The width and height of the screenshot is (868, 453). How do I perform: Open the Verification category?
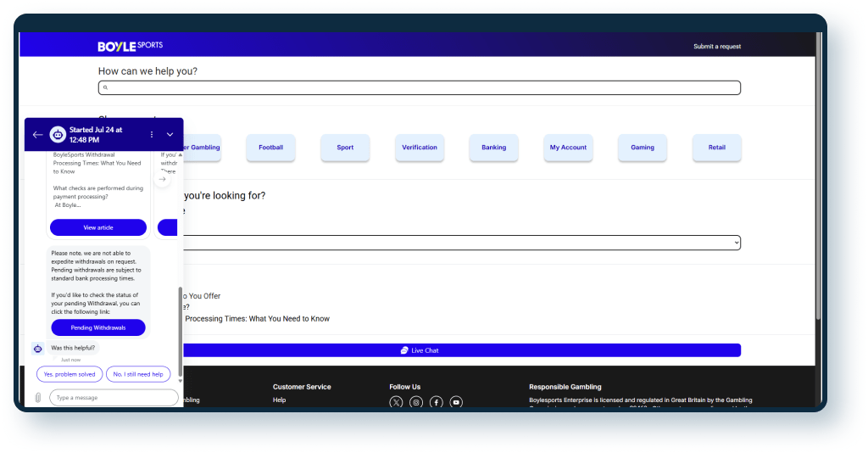[420, 148]
